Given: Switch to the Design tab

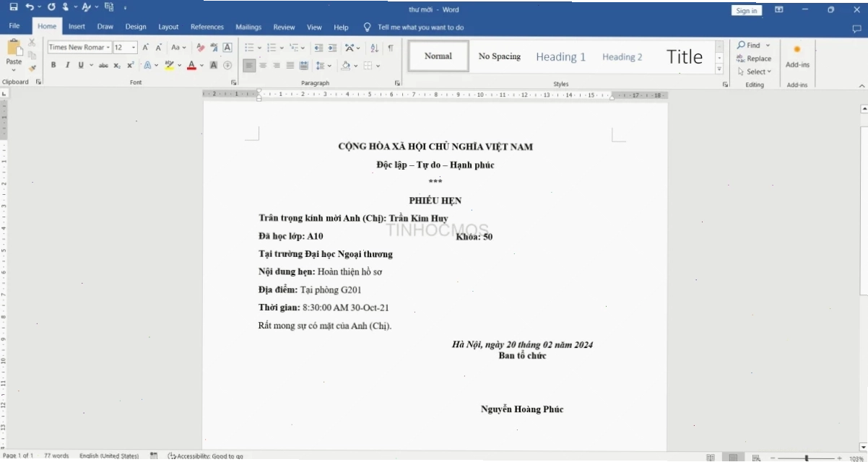Looking at the screenshot, I should coord(136,27).
